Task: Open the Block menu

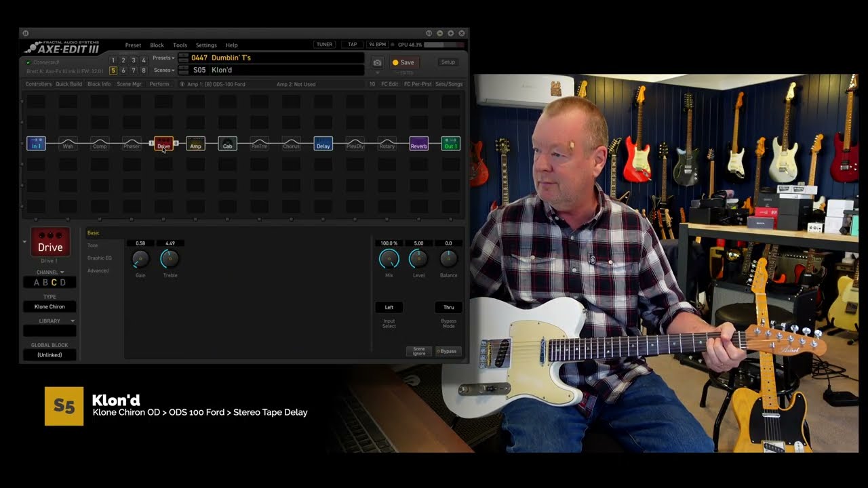Action: [x=157, y=45]
